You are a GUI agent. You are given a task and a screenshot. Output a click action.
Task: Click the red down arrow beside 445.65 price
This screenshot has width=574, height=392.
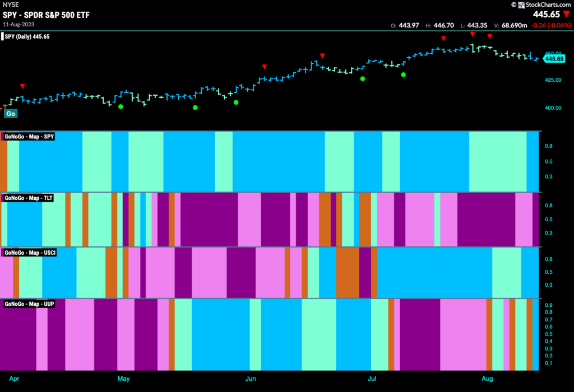click(567, 14)
